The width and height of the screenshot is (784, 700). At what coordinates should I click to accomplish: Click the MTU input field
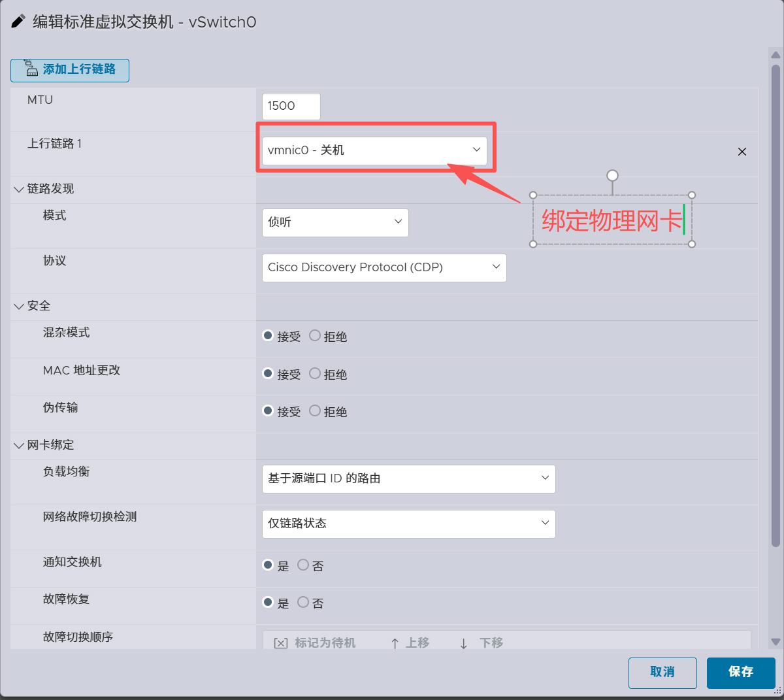[291, 107]
